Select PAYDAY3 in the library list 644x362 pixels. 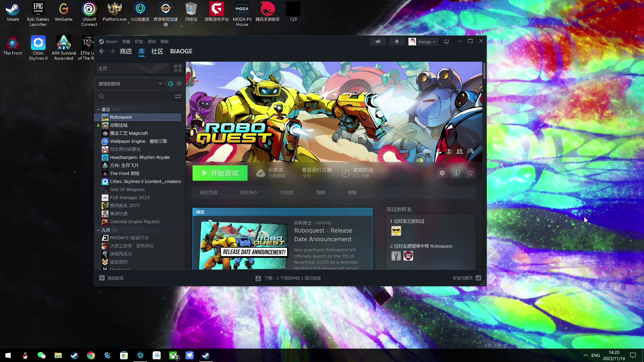coord(141,238)
